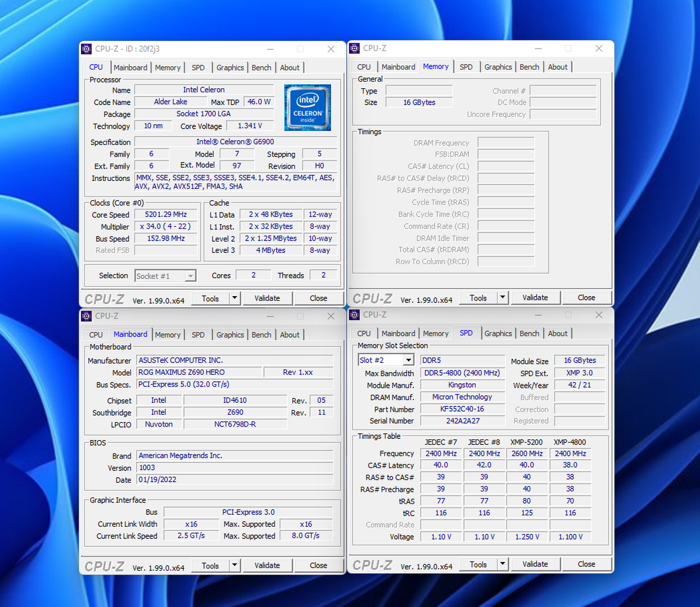The width and height of the screenshot is (700, 607).
Task: Switch to Mainboard tab in CPU window
Action: tap(130, 67)
